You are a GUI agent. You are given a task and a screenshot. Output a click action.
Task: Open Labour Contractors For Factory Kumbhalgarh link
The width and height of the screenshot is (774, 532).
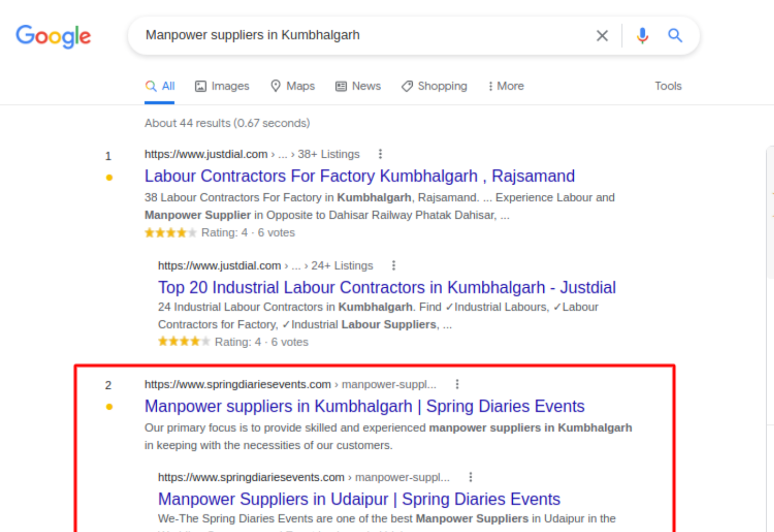pyautogui.click(x=359, y=176)
